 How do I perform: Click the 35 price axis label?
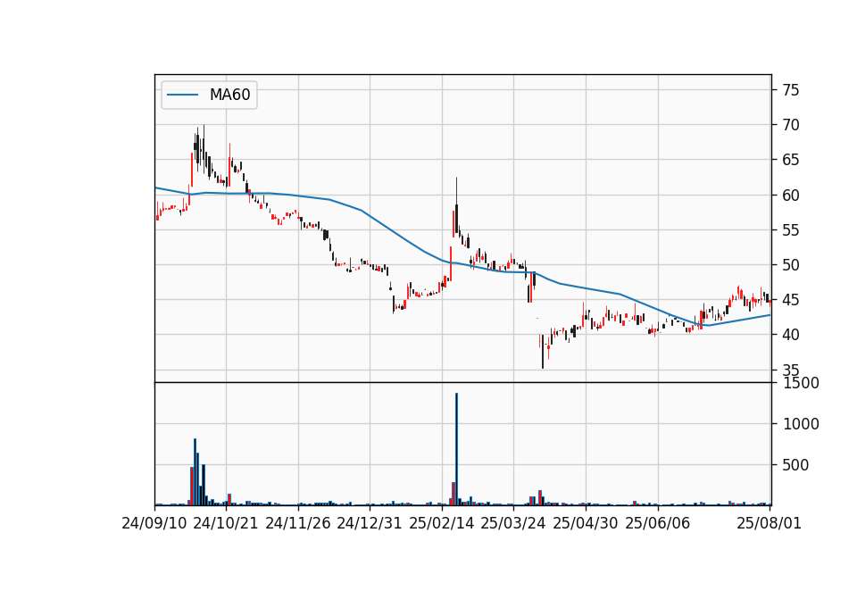click(791, 370)
